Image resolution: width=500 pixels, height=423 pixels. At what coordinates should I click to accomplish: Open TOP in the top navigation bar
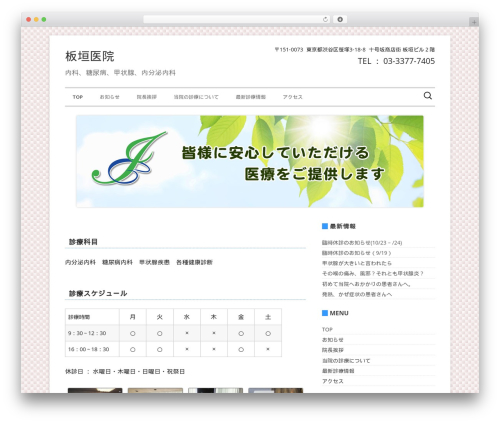pos(78,97)
